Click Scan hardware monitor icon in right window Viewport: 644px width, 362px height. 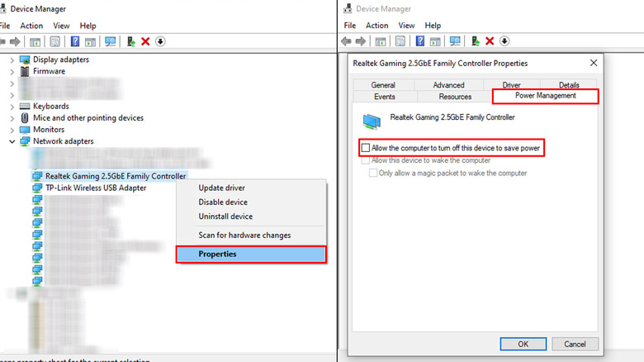(x=455, y=41)
